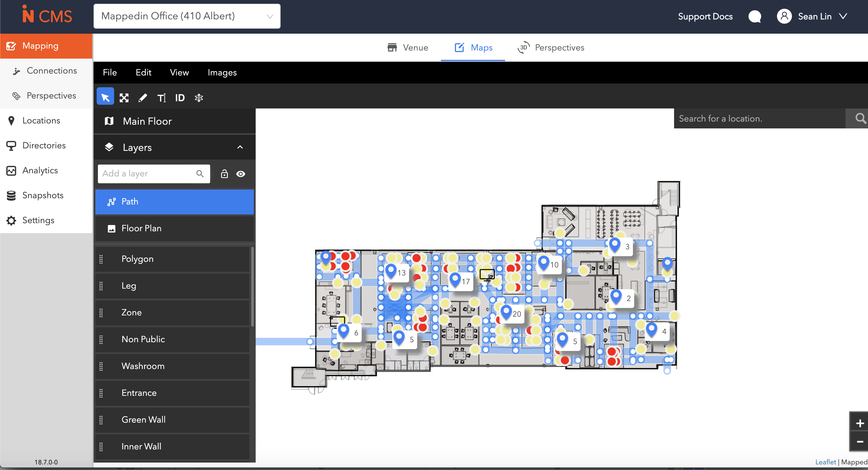
Task: Toggle visibility of all layers eye icon
Action: point(241,174)
